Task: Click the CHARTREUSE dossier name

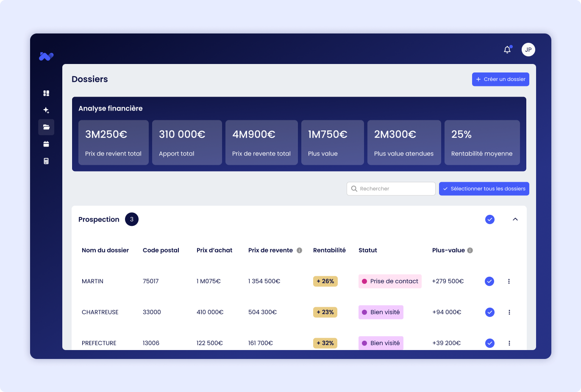Action: coord(100,312)
